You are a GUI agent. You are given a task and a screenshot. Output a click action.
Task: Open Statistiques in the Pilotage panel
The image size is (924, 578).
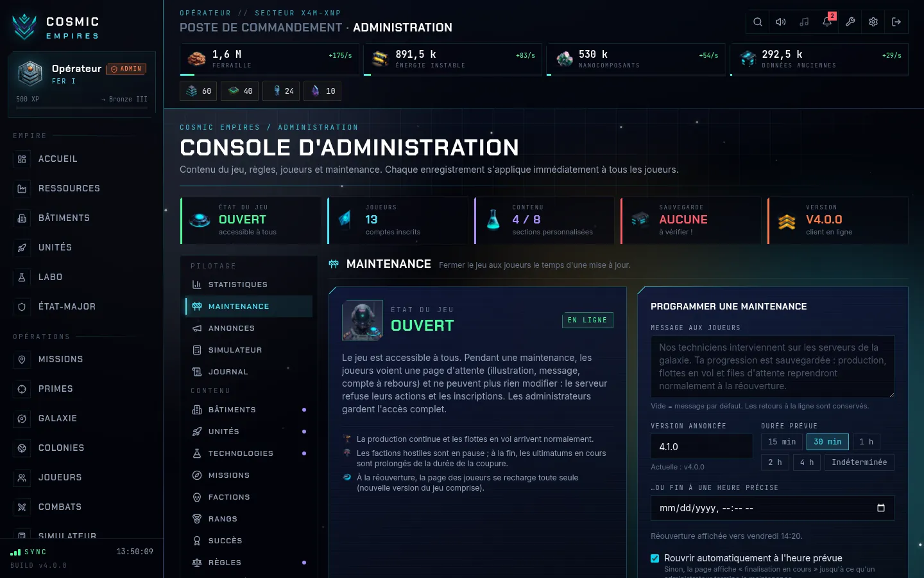249,285
